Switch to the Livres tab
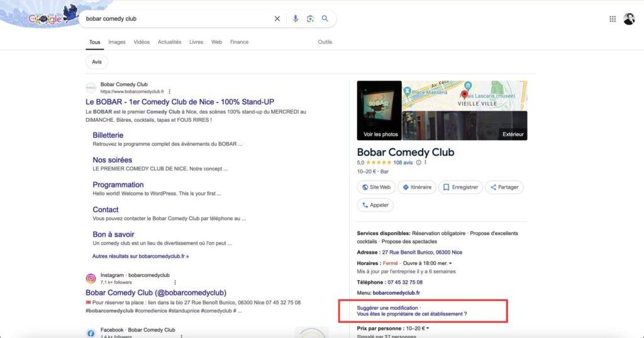Image resolution: width=644 pixels, height=338 pixels. pos(196,42)
